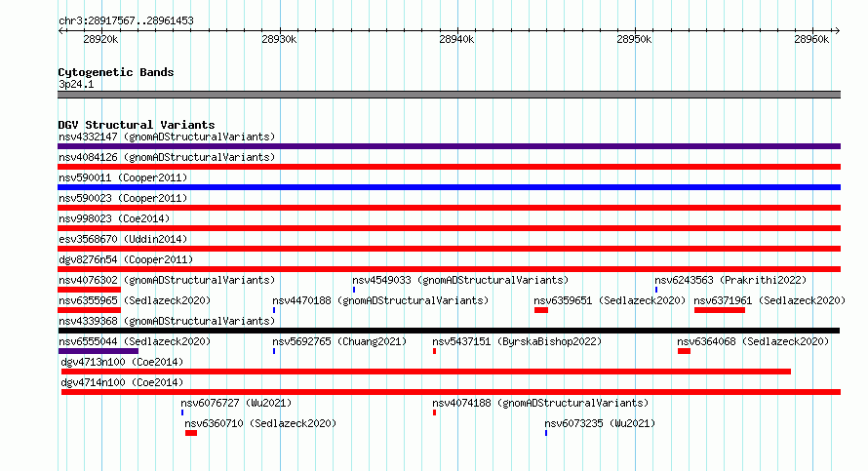Click the nsv4549033 gnomAD variant label
Image resolution: width=868 pixels, height=471 pixels.
tap(460, 280)
